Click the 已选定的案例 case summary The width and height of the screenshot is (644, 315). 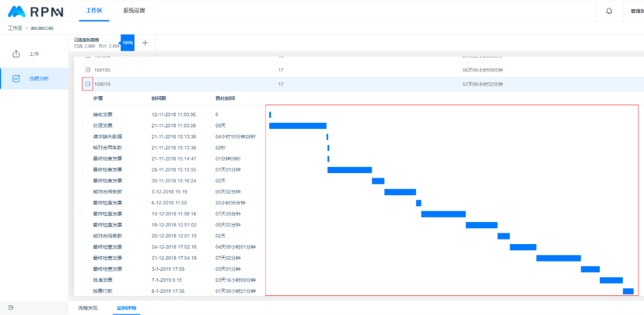[95, 42]
